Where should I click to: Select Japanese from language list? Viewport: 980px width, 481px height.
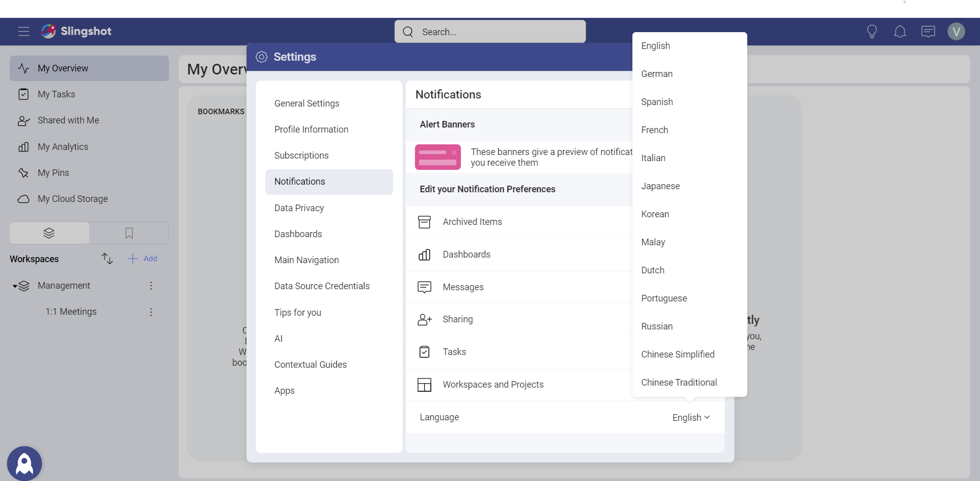pyautogui.click(x=690, y=186)
